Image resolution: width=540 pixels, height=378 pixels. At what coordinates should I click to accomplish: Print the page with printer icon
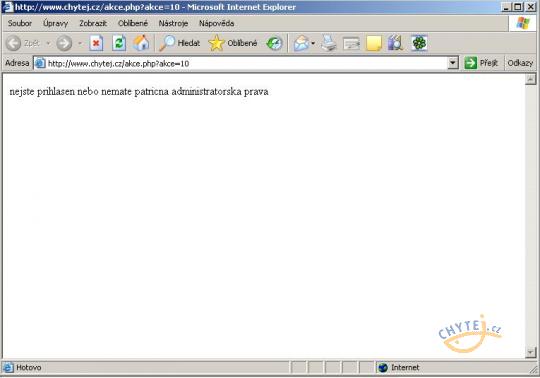click(329, 43)
